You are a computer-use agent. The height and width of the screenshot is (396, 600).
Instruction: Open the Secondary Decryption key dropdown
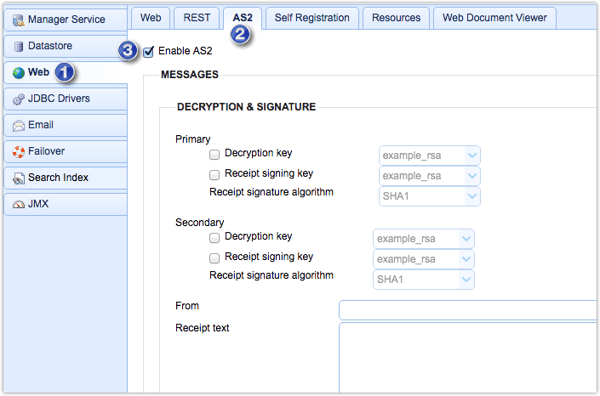[424, 239]
